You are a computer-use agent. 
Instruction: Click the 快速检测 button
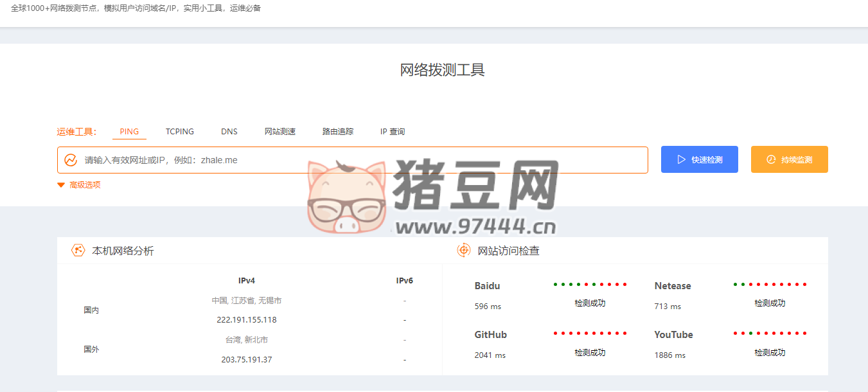pyautogui.click(x=699, y=159)
